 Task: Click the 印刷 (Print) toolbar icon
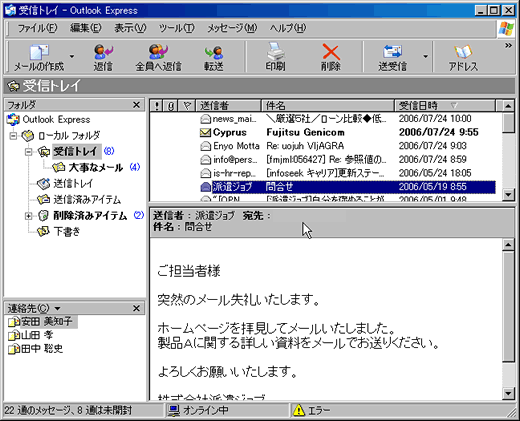[275, 57]
